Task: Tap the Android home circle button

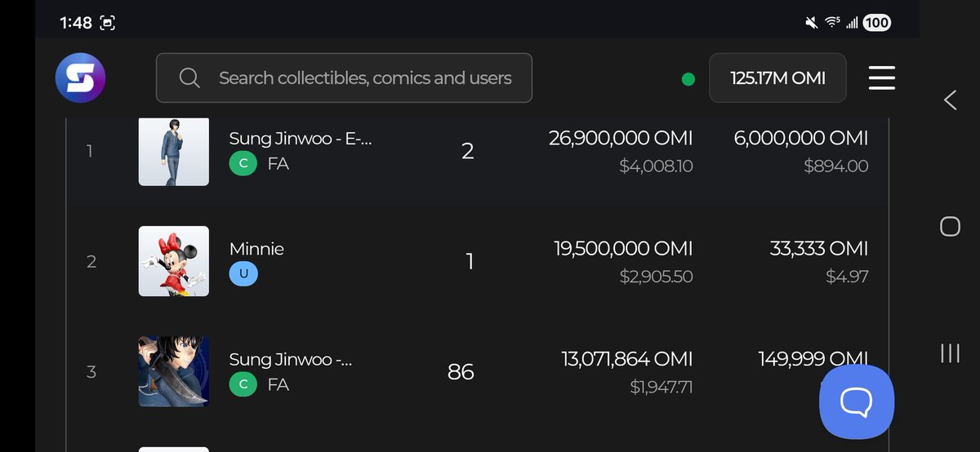Action: click(x=950, y=226)
